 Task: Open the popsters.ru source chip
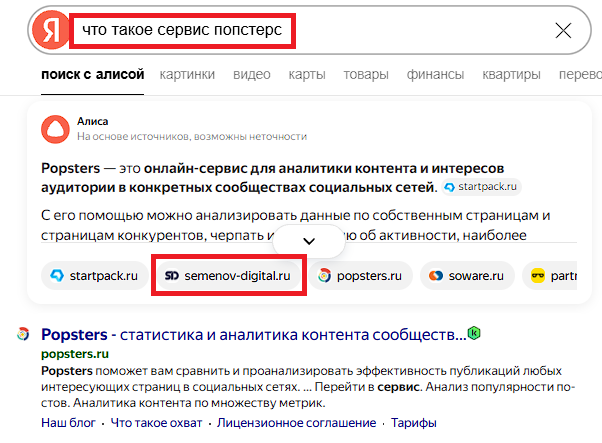tap(361, 276)
